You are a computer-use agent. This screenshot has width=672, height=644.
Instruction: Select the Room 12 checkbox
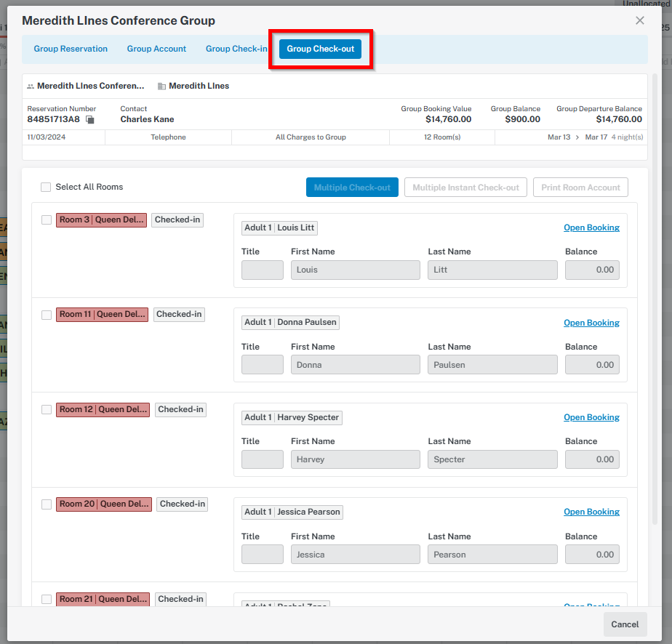coord(47,410)
